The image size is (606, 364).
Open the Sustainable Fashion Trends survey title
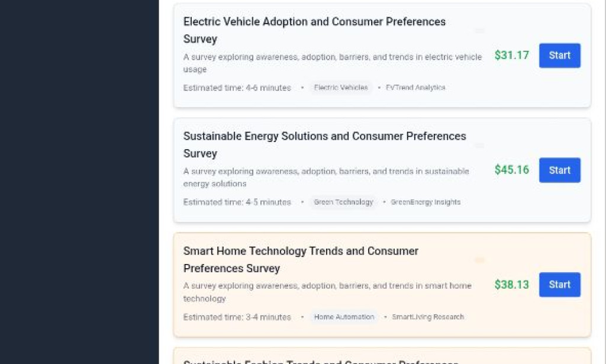click(323, 361)
